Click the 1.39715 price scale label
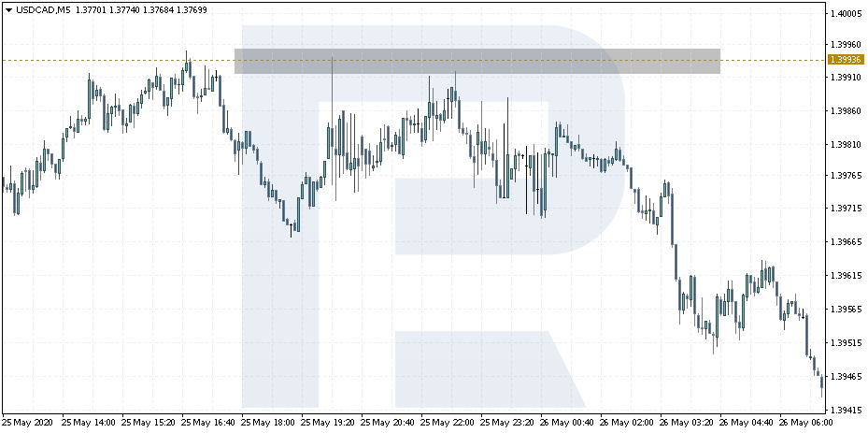This screenshot has height=433, width=868. [847, 209]
